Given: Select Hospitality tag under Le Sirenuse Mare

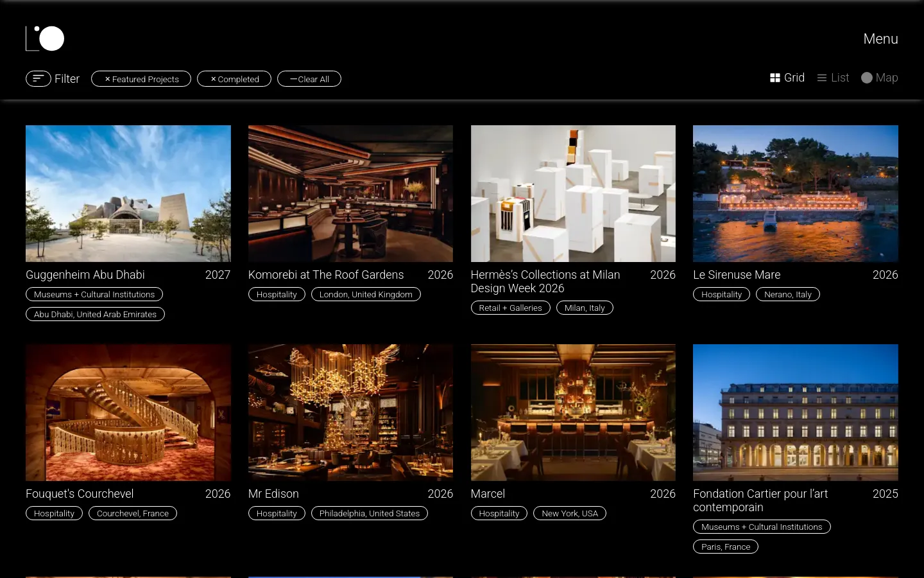Looking at the screenshot, I should (721, 294).
